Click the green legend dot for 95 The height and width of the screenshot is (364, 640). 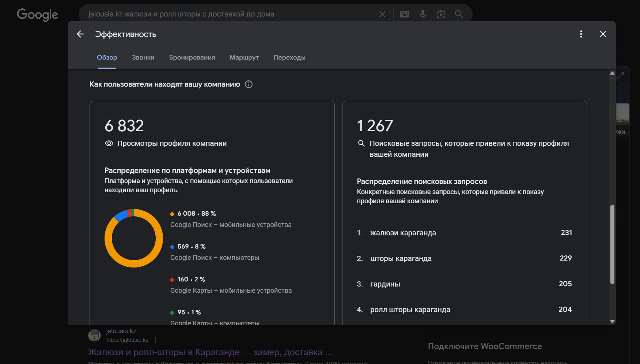[x=172, y=313]
